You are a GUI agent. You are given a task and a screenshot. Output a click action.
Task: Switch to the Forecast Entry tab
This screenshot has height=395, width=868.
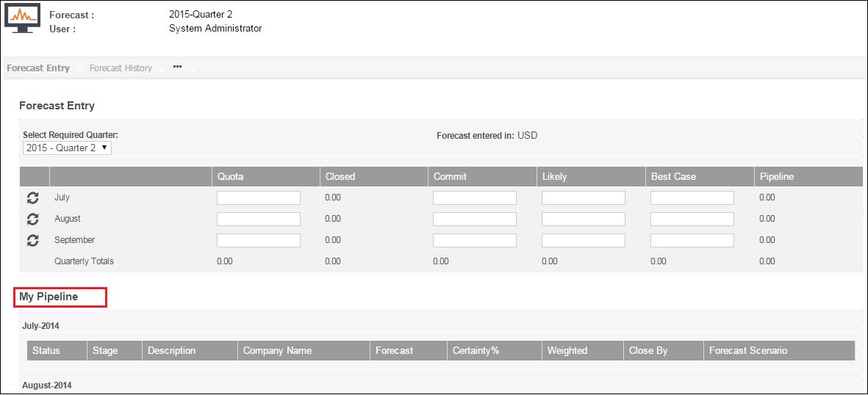38,68
